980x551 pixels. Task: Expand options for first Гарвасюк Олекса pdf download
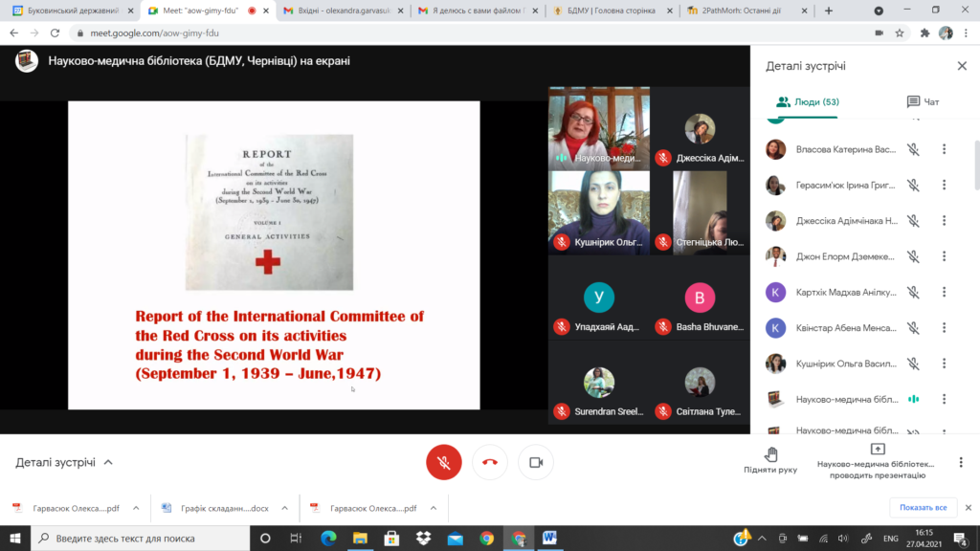coord(136,508)
